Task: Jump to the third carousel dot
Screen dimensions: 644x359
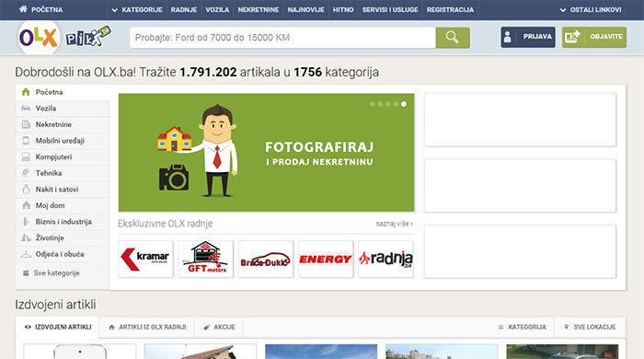Action: click(387, 104)
